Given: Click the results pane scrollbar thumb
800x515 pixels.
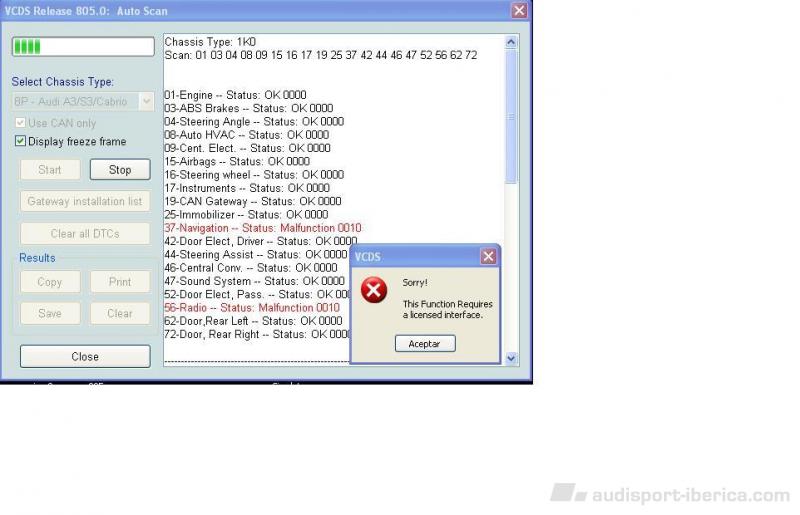Looking at the screenshot, I should 511,116.
